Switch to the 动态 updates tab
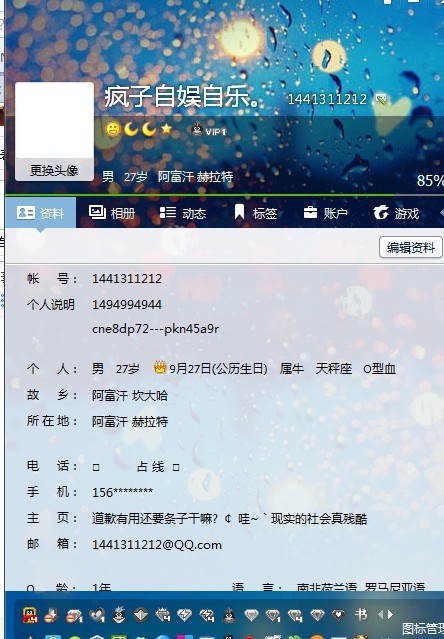The height and width of the screenshot is (639, 444). (x=183, y=213)
